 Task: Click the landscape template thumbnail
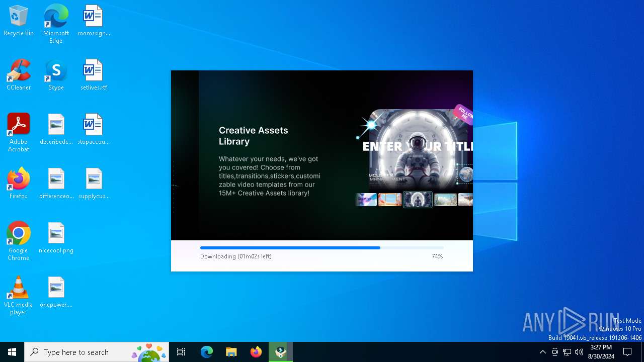[x=445, y=200]
